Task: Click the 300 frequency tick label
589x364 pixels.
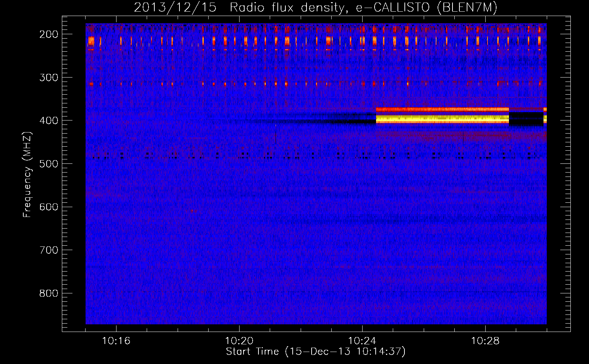Action: pyautogui.click(x=48, y=78)
